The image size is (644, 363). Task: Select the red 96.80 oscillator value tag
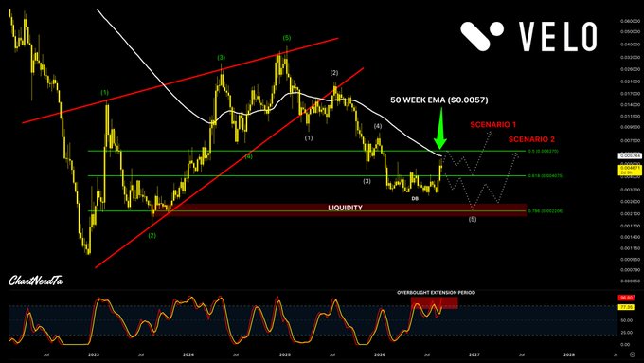[x=626, y=298]
